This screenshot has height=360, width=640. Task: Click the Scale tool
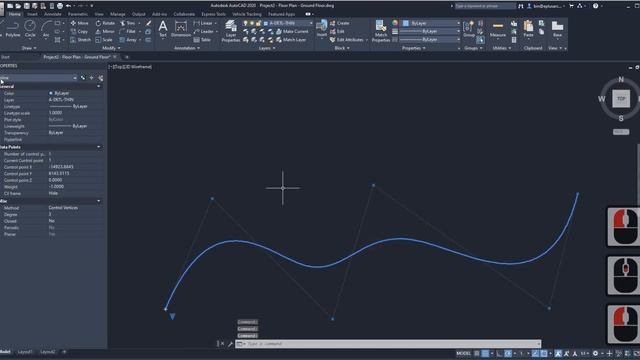104,40
